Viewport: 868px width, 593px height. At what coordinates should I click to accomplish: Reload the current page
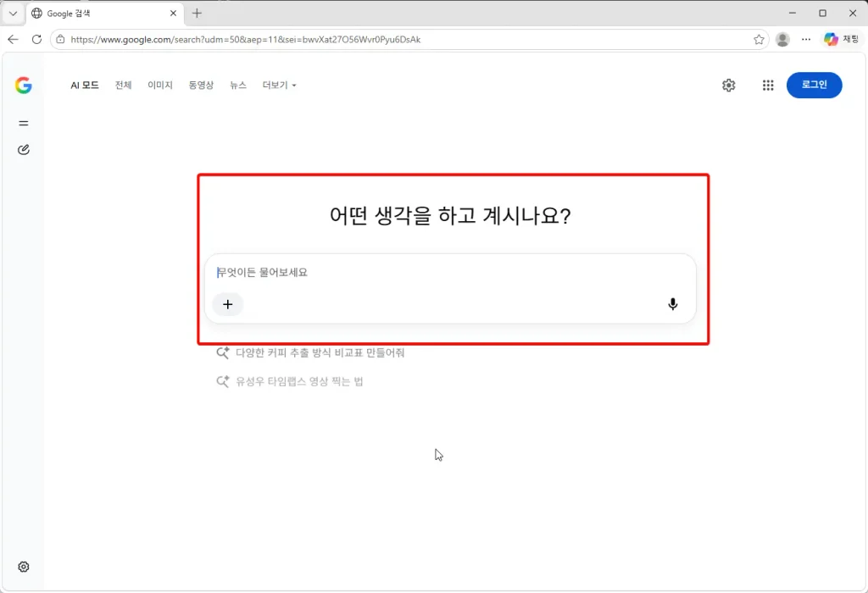tap(36, 39)
